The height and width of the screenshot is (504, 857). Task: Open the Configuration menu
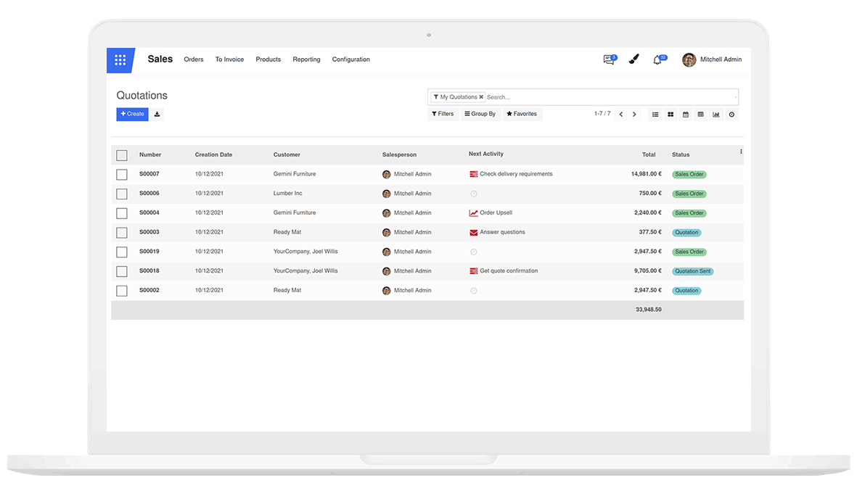click(x=350, y=59)
